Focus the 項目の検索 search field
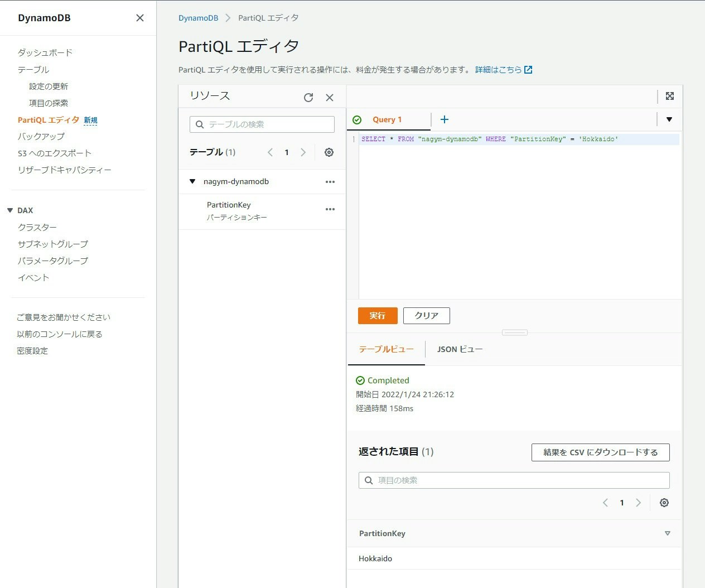The width and height of the screenshot is (705, 588). tap(514, 480)
